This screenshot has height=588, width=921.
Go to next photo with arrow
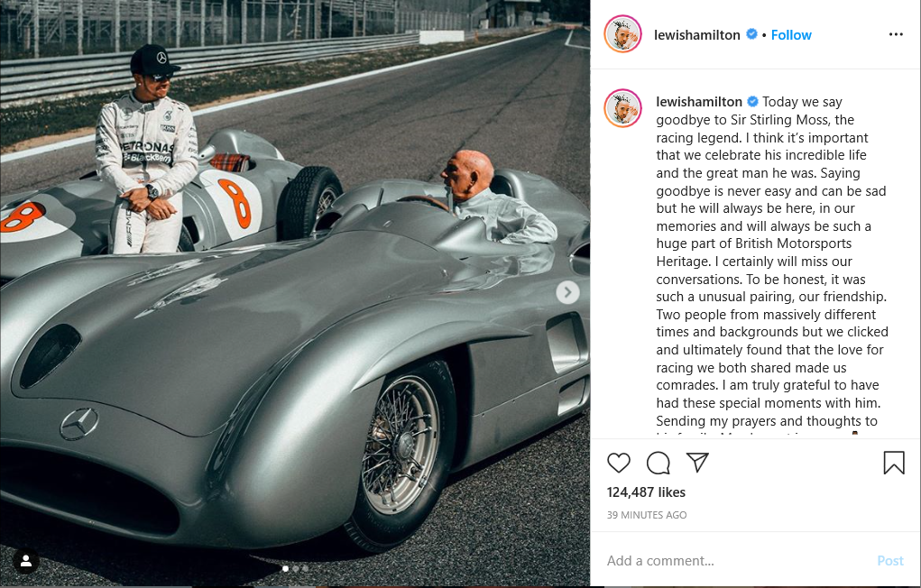coord(567,292)
